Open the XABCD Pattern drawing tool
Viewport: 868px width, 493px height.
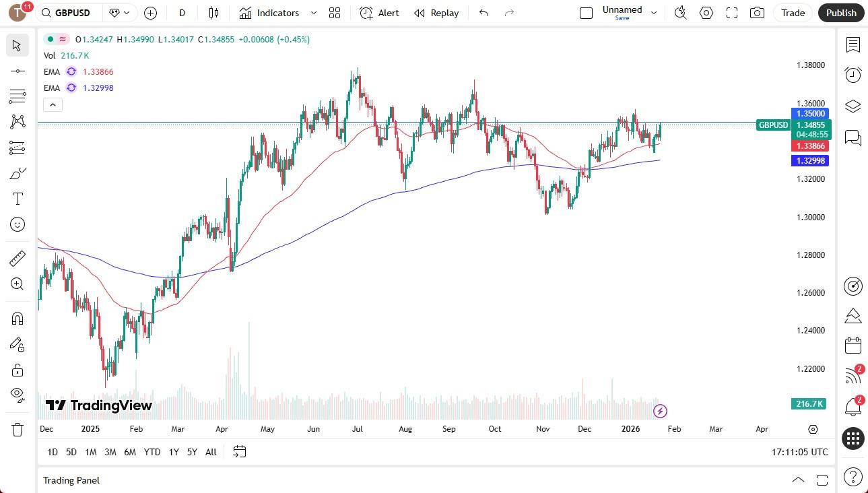[x=18, y=121]
